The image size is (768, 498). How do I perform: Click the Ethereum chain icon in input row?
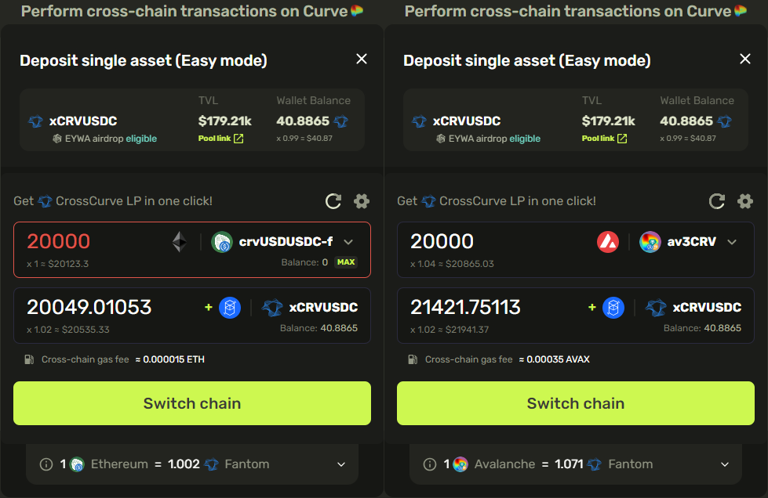(x=179, y=242)
